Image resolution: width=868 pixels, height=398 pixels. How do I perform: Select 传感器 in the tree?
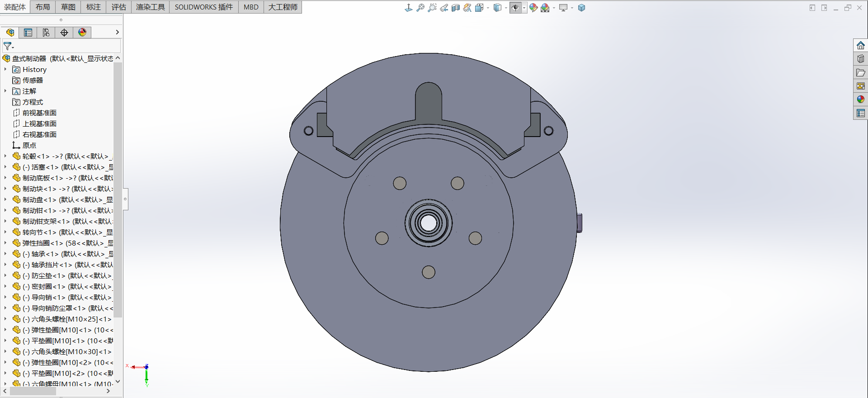[x=33, y=80]
